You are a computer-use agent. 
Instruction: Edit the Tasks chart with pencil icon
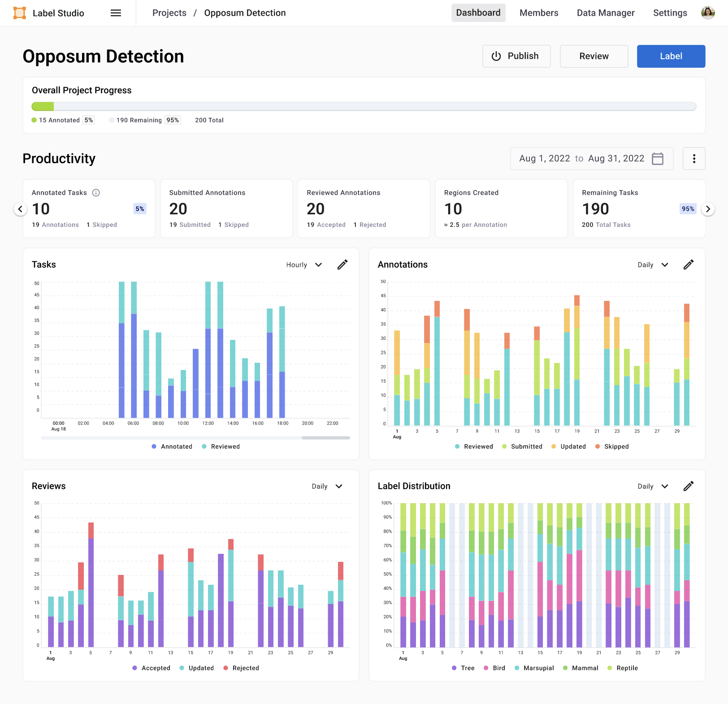[342, 265]
